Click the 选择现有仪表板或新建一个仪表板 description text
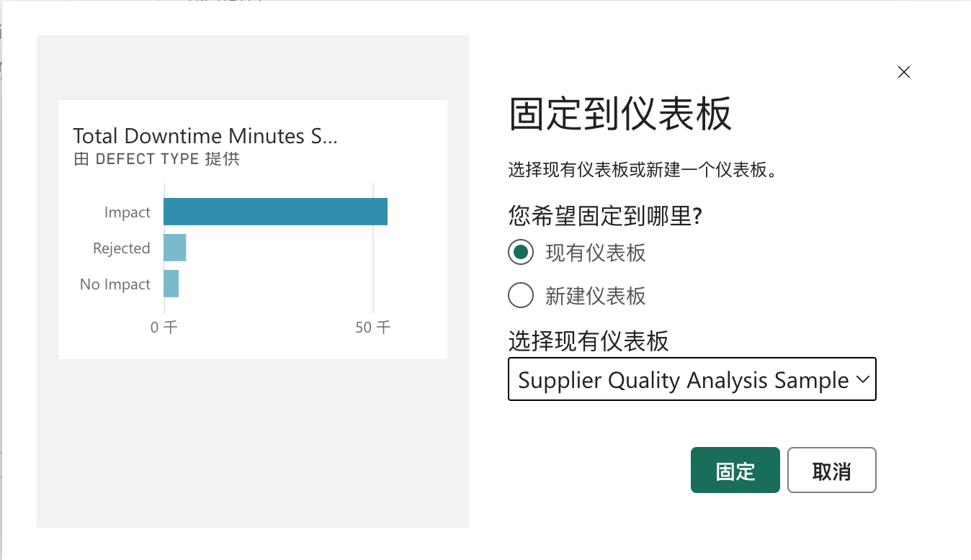Viewport: 971px width, 560px height. coord(643,172)
